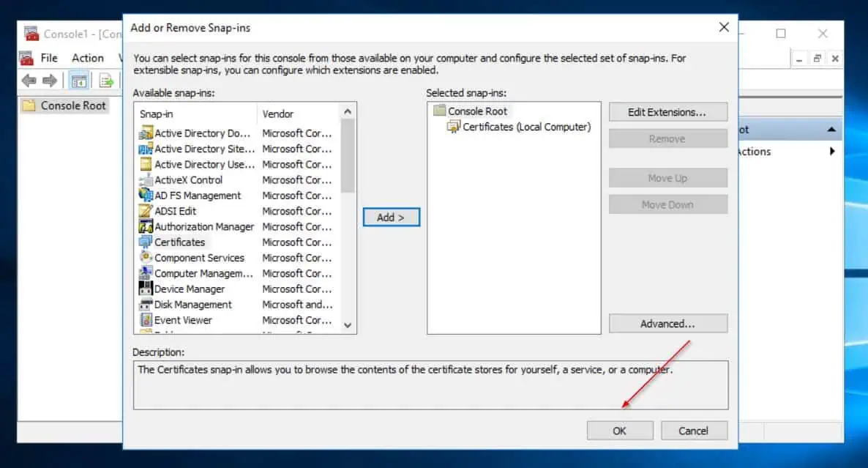Select the Event Viewer row text
Image resolution: width=868 pixels, height=468 pixels.
(x=183, y=319)
